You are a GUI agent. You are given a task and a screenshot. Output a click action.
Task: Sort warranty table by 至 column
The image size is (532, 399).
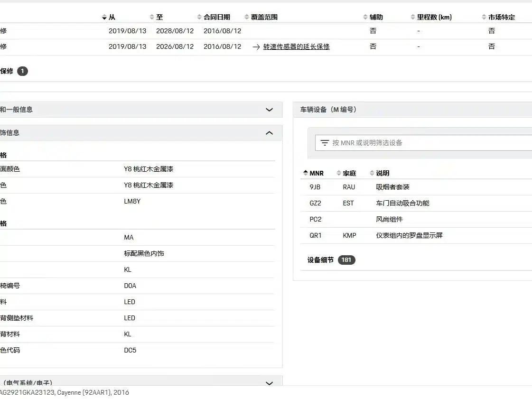[x=156, y=17]
